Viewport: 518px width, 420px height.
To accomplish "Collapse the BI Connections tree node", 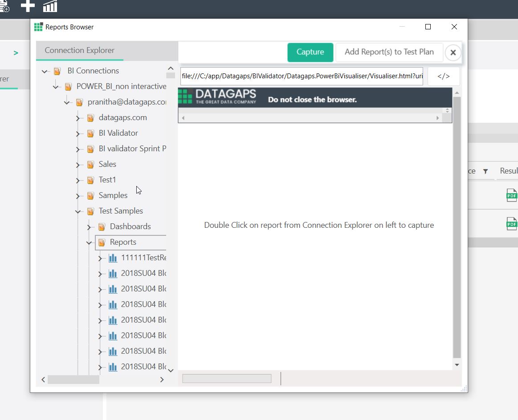I will tap(45, 71).
